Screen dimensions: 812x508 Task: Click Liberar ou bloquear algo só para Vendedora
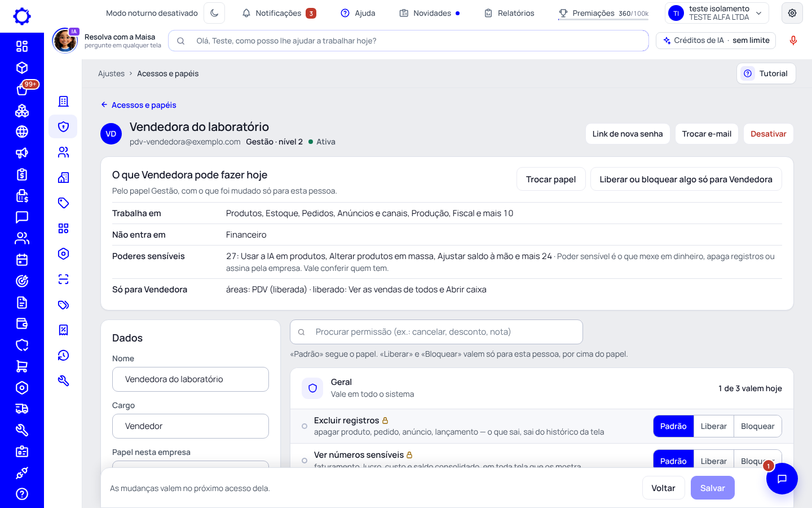point(686,179)
